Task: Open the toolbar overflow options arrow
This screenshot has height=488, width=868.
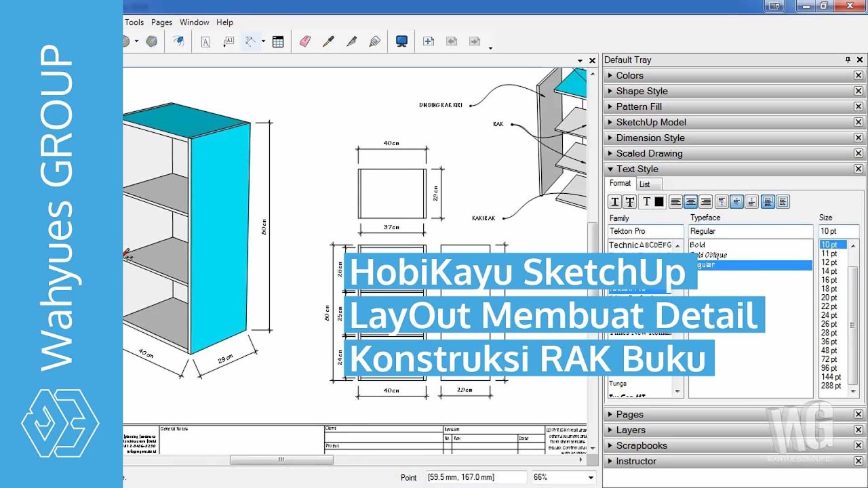Action: tap(490, 47)
